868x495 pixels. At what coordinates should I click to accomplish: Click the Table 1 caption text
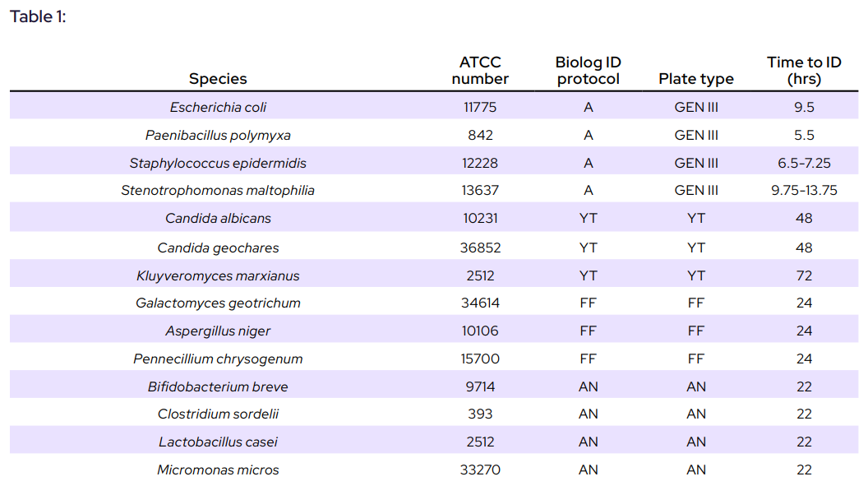(38, 16)
